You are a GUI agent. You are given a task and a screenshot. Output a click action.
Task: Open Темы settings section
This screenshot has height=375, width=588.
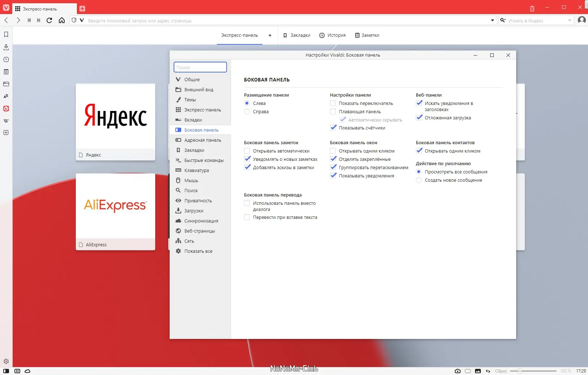point(200,100)
